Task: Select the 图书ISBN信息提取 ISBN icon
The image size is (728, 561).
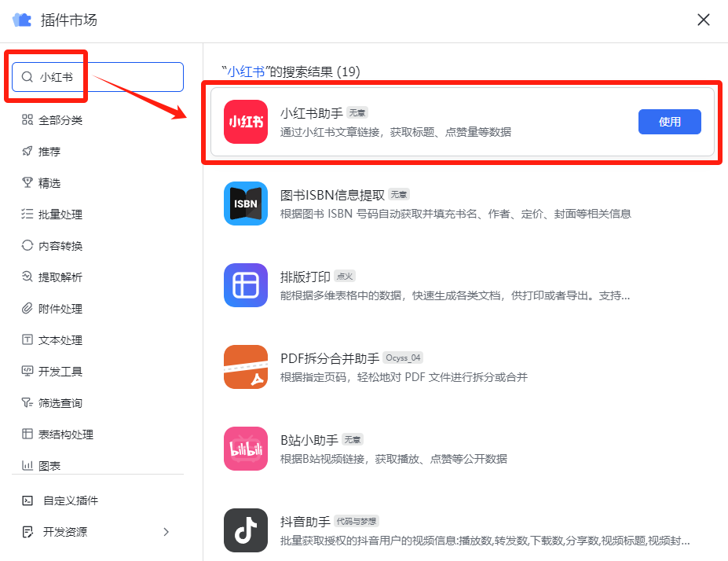Action: point(246,203)
